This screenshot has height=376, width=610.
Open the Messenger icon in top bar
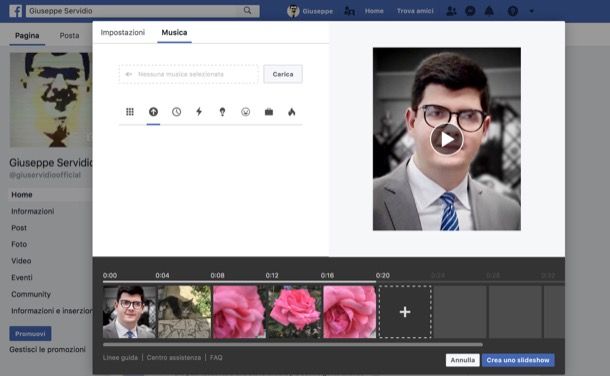click(x=470, y=11)
